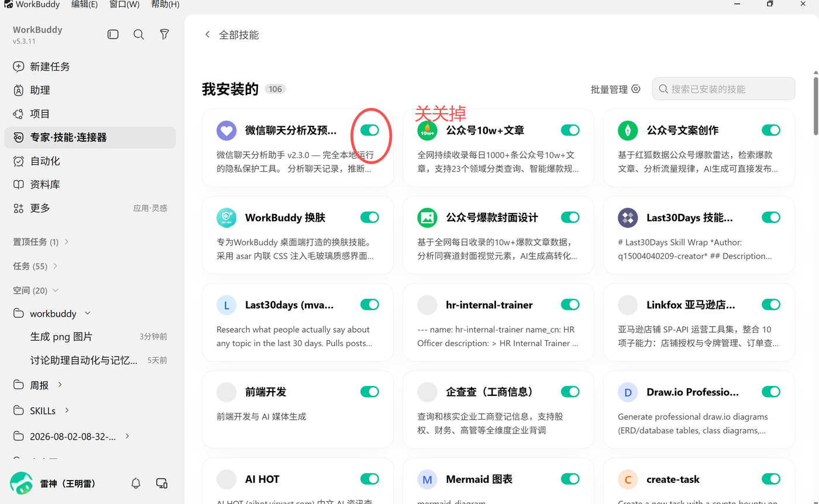Collapse the sidebar with the panel icon
Viewport: 819px width, 504px height.
[113, 34]
